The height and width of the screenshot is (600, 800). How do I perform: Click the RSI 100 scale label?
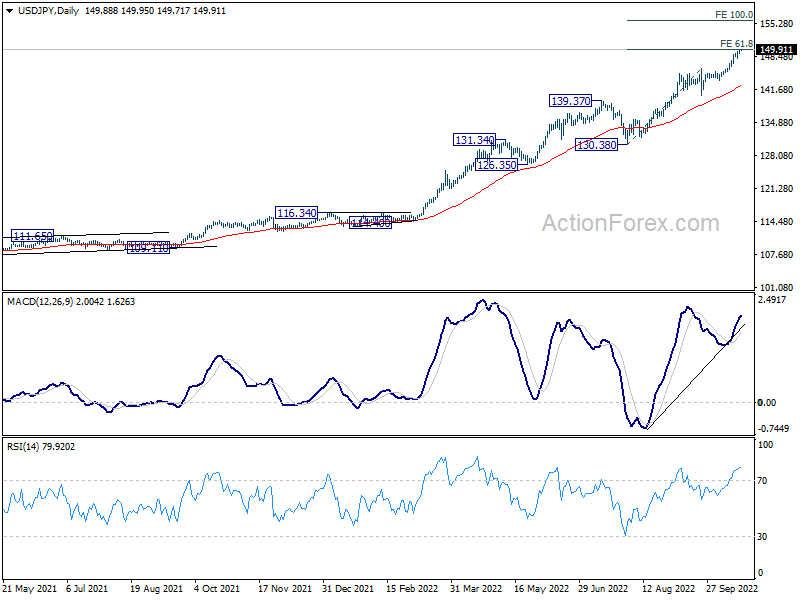pyautogui.click(x=765, y=445)
